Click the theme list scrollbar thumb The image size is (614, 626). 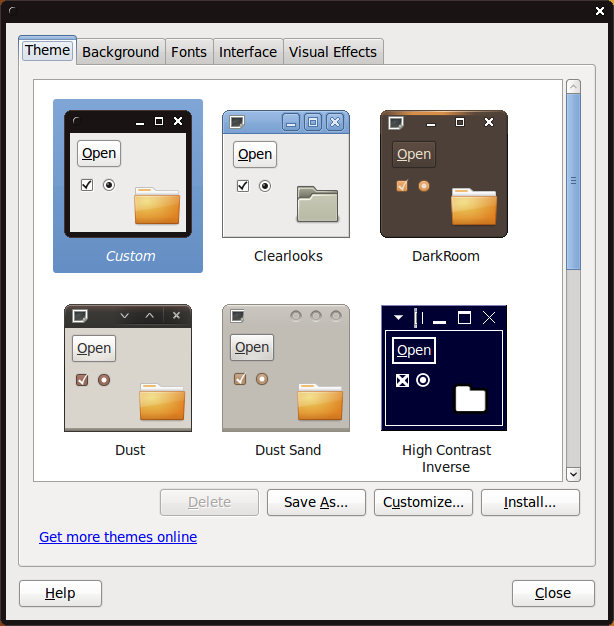[573, 182]
